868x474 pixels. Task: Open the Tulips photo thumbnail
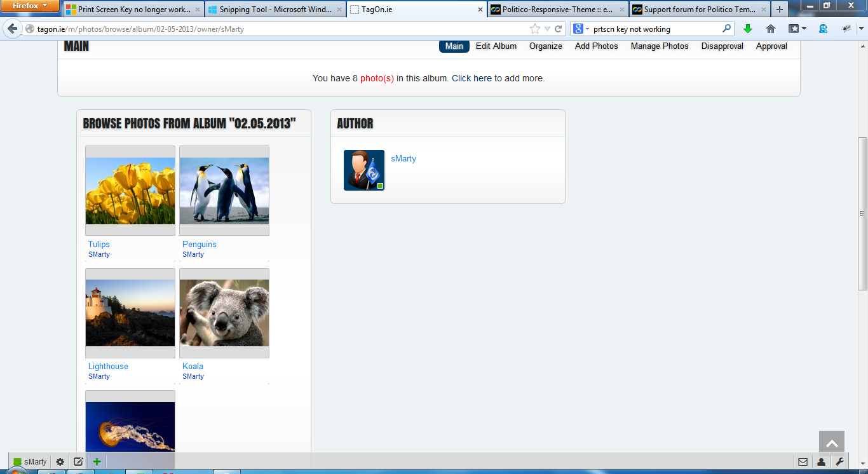tap(130, 191)
